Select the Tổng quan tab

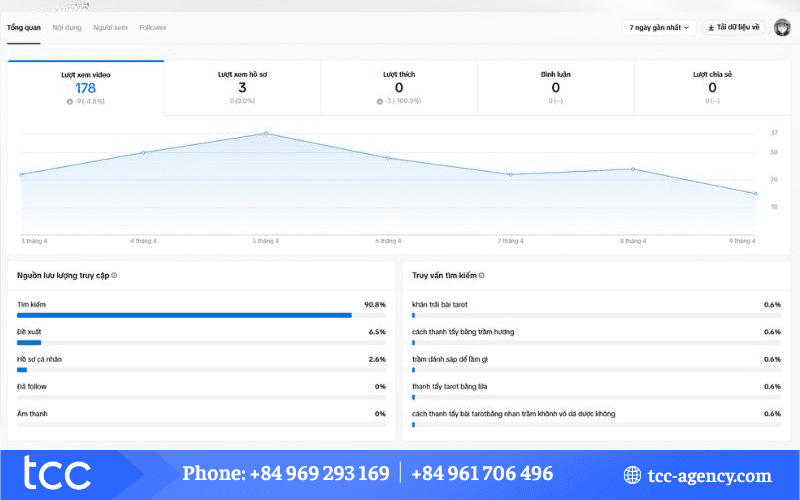point(24,27)
